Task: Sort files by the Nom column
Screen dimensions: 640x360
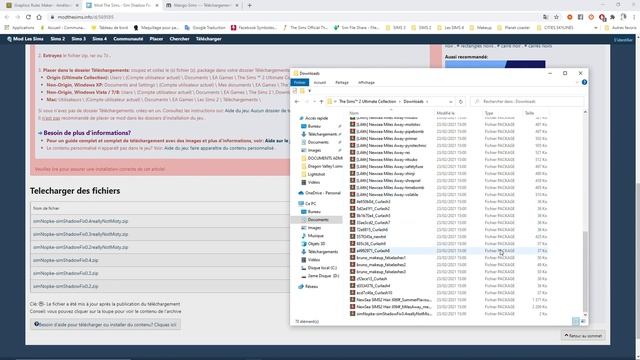Action: (354, 113)
